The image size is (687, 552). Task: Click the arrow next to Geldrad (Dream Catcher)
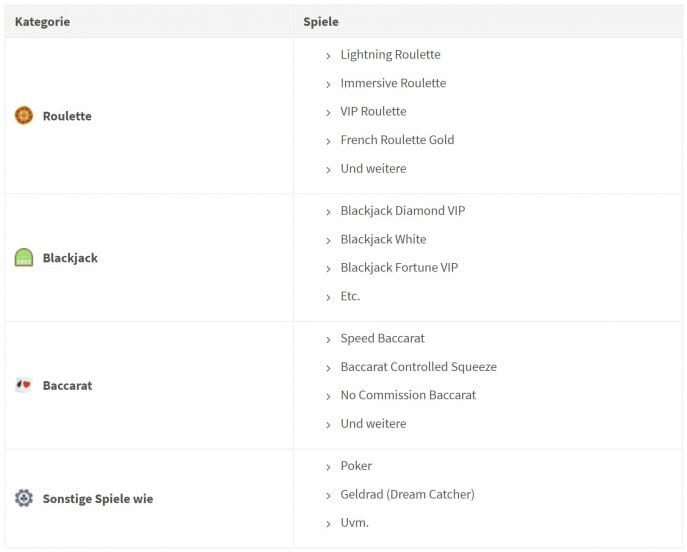pyautogui.click(x=328, y=496)
